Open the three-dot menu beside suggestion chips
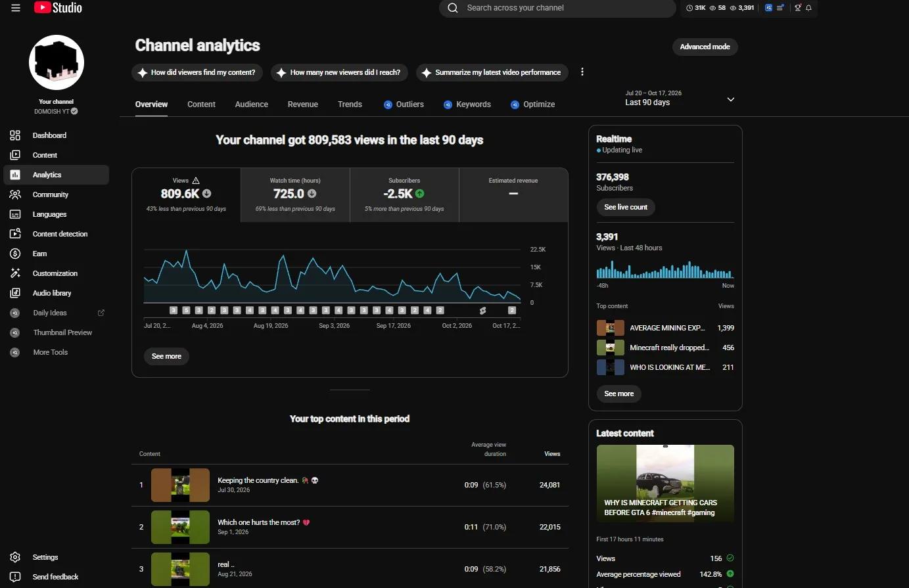Screen dimensions: 909x588 pos(582,72)
